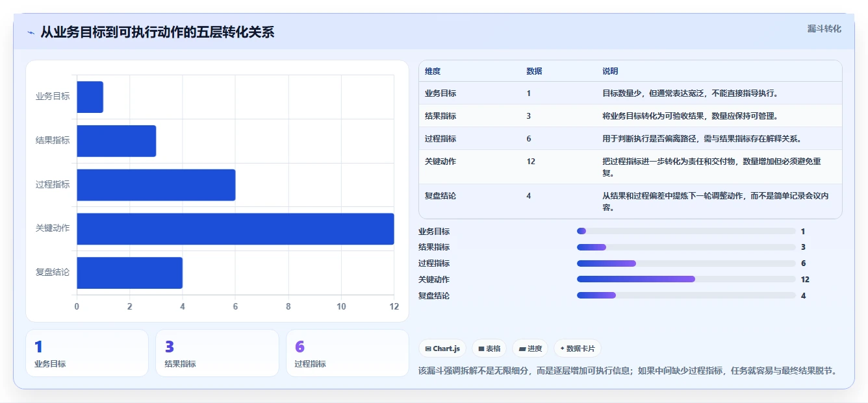868x403 pixels.
Task: Click the 复盘结论 chart axis label
Action: coord(53,273)
